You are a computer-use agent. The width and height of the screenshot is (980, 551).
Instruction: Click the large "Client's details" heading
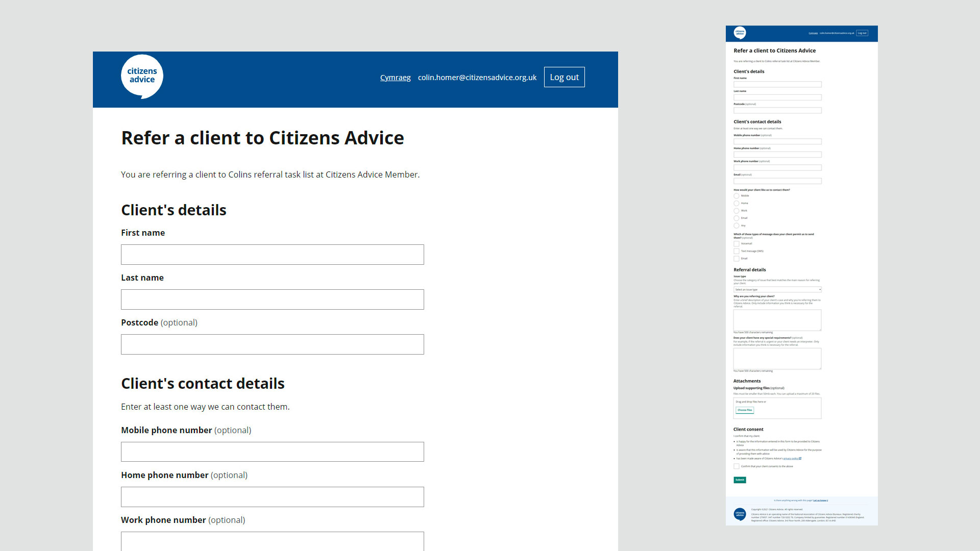tap(174, 210)
